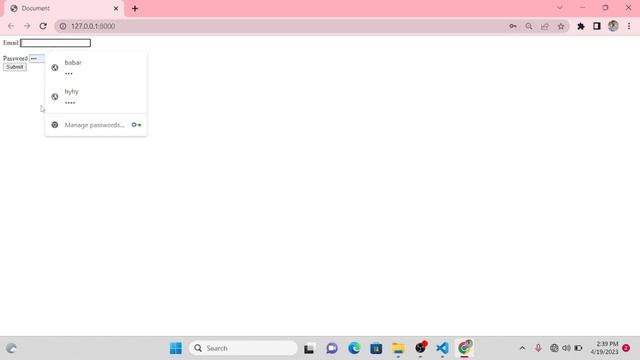Open Chrome three-dot menu
This screenshot has height=360, width=640.
click(x=629, y=26)
